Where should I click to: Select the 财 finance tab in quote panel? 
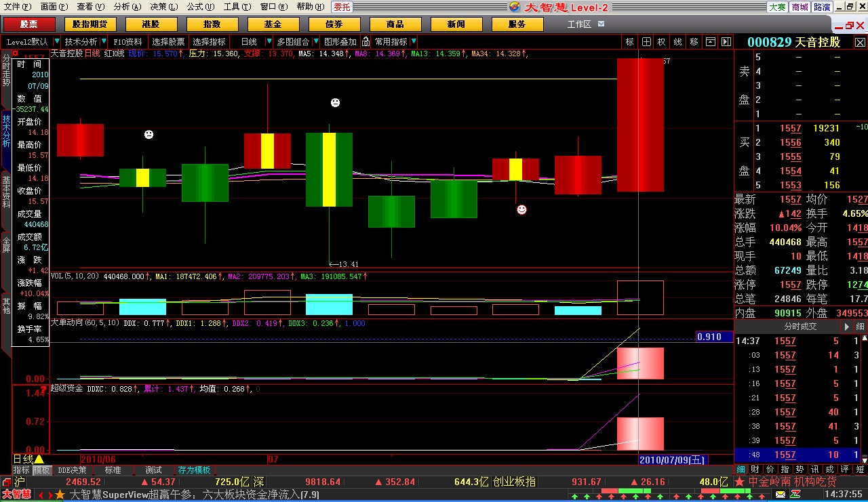(754, 469)
